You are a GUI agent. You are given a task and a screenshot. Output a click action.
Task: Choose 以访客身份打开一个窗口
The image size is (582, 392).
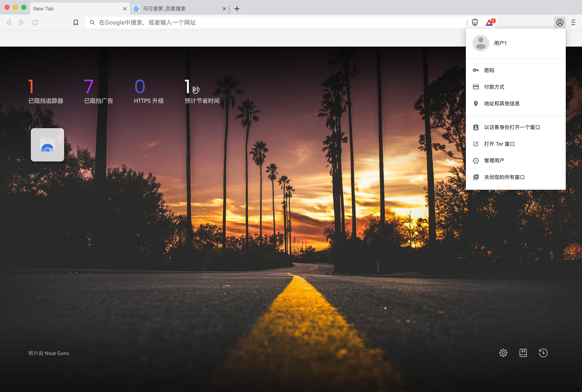(515, 127)
